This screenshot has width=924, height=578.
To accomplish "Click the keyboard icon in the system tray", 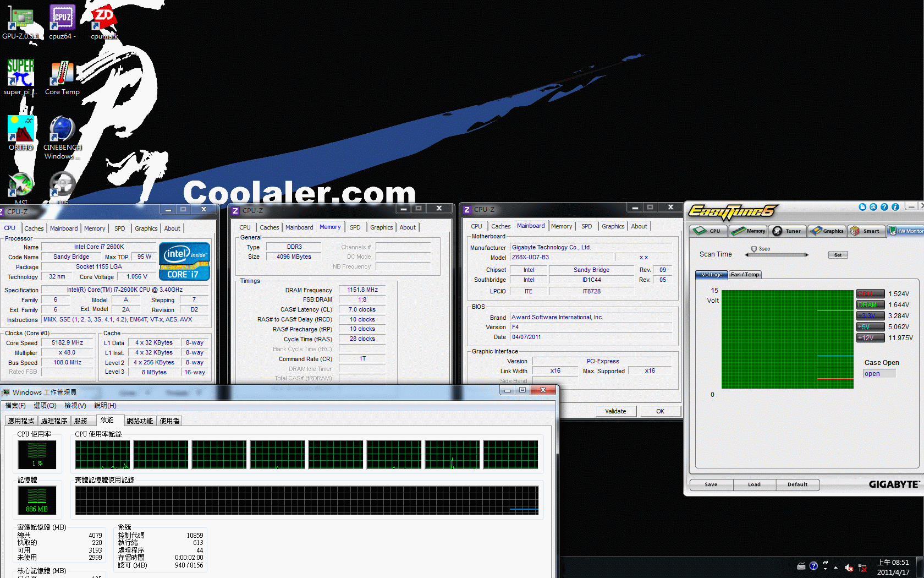I will tap(801, 566).
